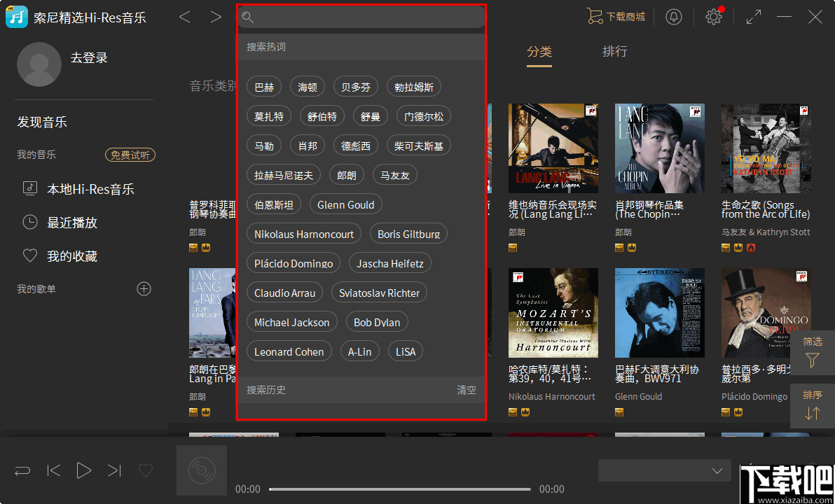This screenshot has width=835, height=504.
Task: Focus the search input field
Action: click(x=361, y=17)
